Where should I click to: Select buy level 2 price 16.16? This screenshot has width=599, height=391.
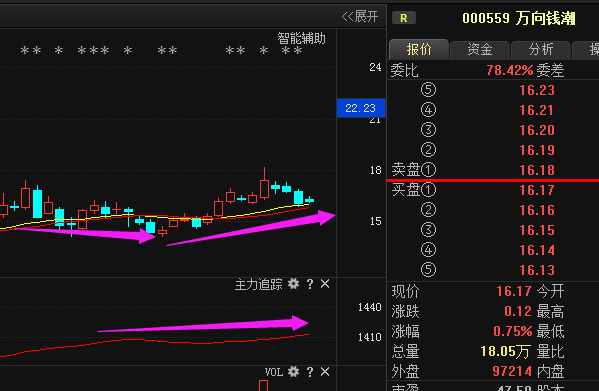click(x=537, y=210)
